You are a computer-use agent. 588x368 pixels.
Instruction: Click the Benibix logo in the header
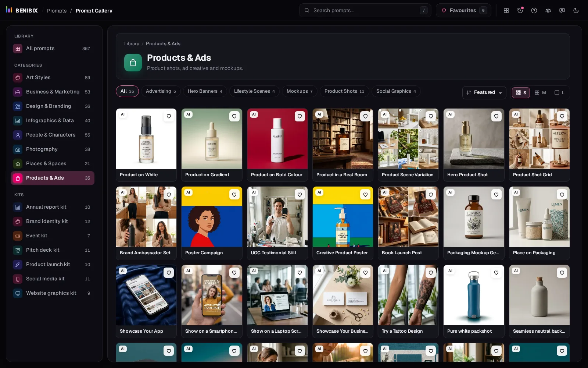22,10
